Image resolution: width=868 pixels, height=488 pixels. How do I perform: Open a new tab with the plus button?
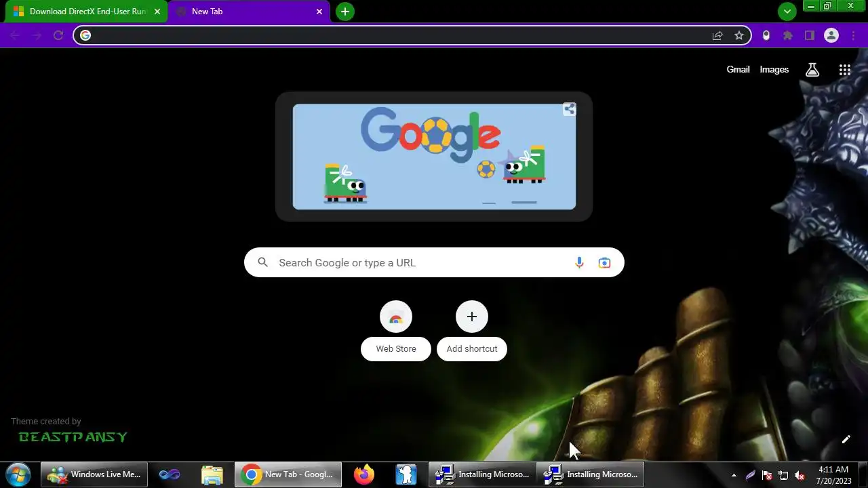(345, 12)
